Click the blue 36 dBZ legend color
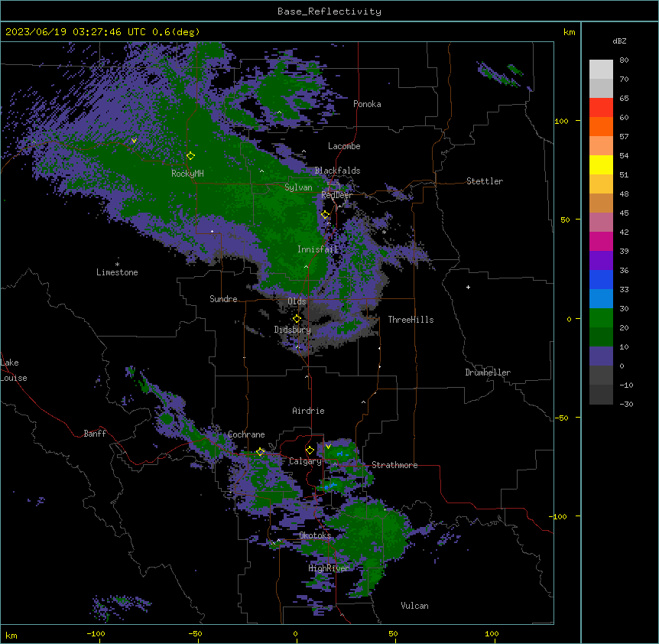Image resolution: width=659 pixels, height=644 pixels. pyautogui.click(x=601, y=279)
